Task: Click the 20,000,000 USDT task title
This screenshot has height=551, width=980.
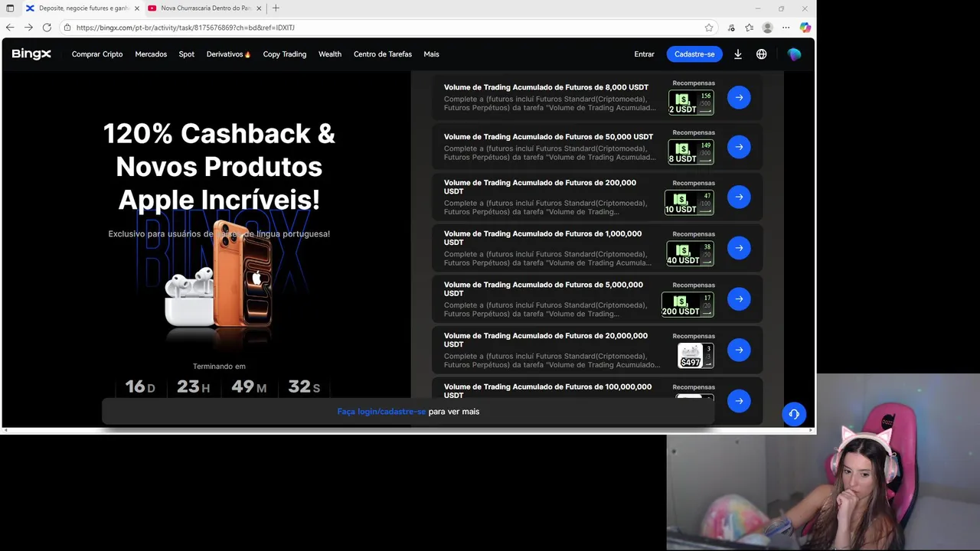Action: pyautogui.click(x=546, y=340)
